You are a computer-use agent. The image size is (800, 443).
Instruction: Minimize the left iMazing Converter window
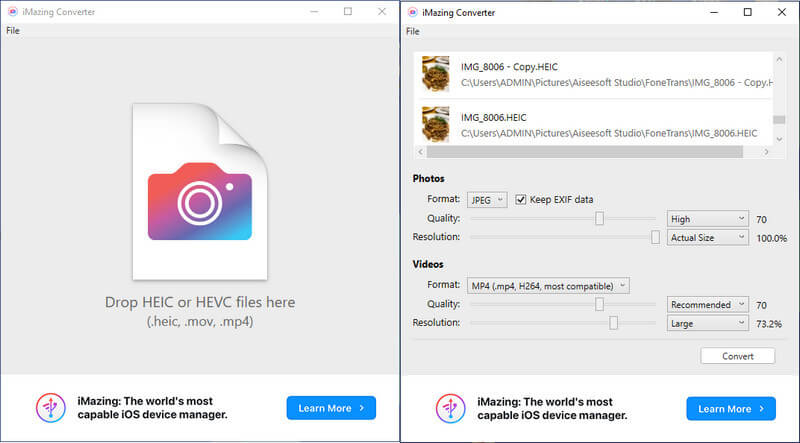click(x=314, y=11)
